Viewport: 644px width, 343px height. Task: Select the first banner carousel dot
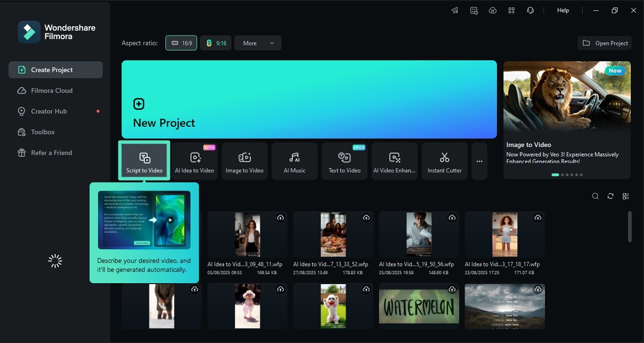pos(555,175)
